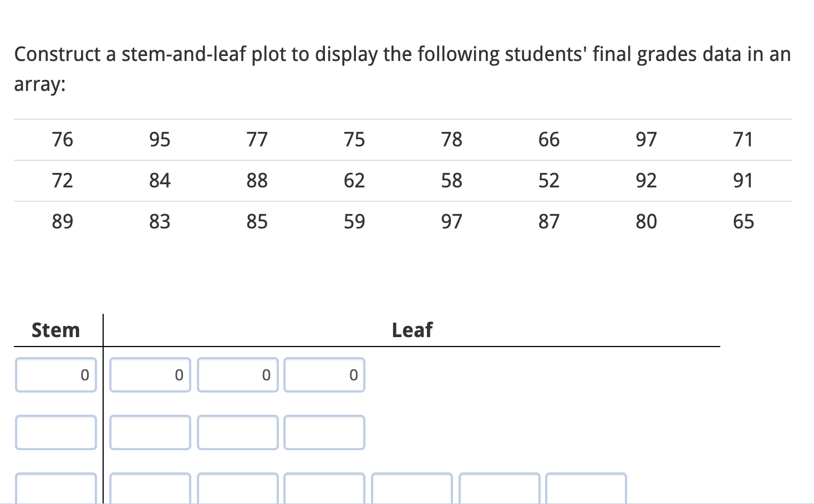The height and width of the screenshot is (504, 814).
Task: Click the value 52 in the second row
Action: click(548, 180)
